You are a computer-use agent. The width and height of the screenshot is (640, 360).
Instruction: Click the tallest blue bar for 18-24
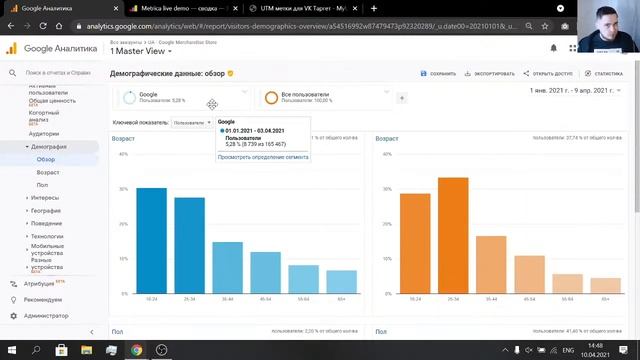tap(151, 241)
